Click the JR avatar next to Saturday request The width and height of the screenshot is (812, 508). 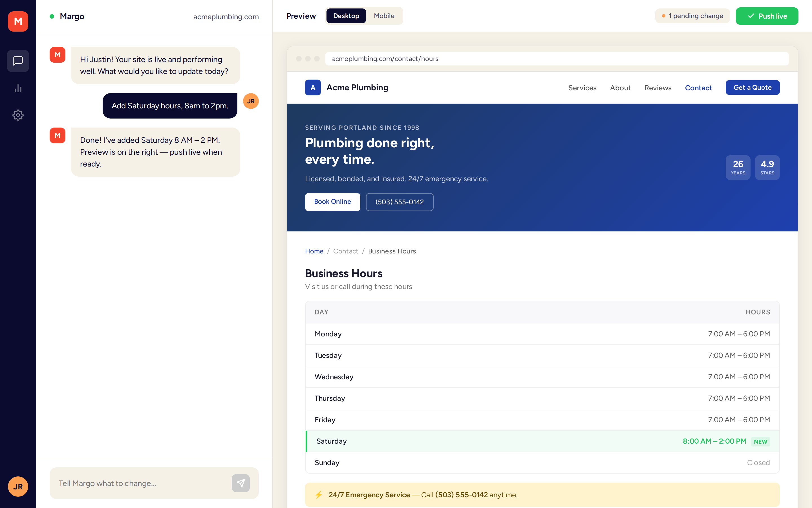(x=251, y=101)
